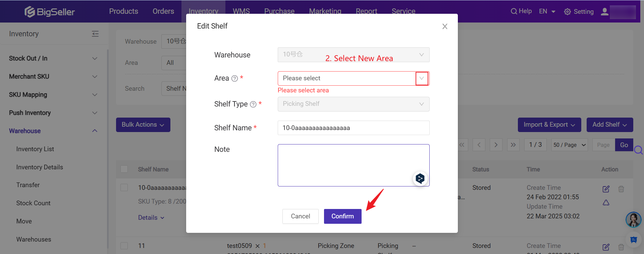The image size is (644, 254).
Task: Focus the Shelf Name input field
Action: click(354, 128)
